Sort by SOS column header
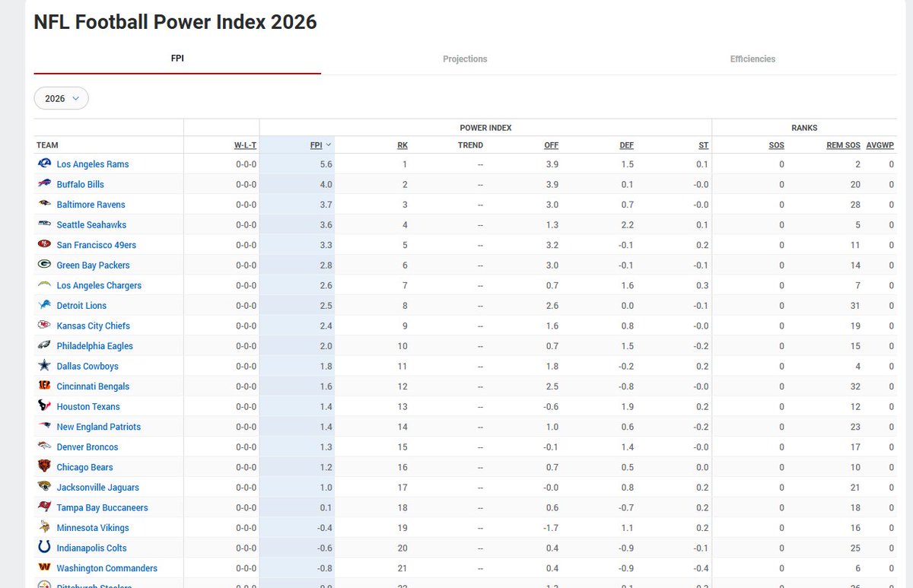The width and height of the screenshot is (913, 588). [776, 145]
